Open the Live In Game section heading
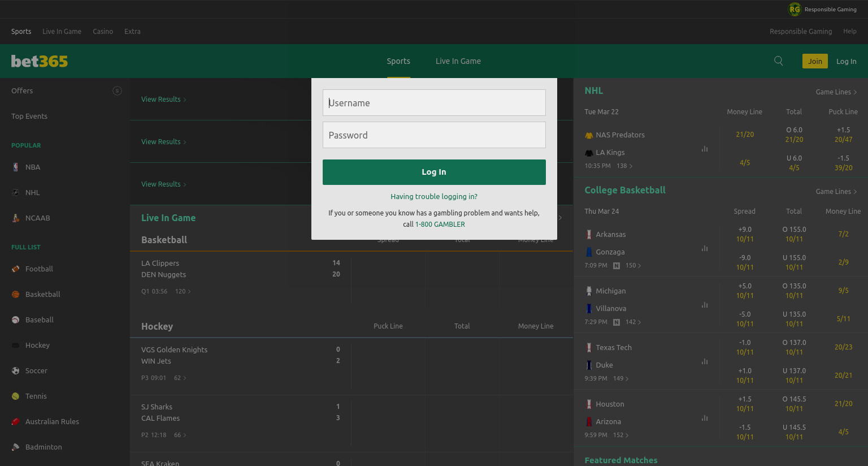Viewport: 868px width, 466px height. [168, 218]
